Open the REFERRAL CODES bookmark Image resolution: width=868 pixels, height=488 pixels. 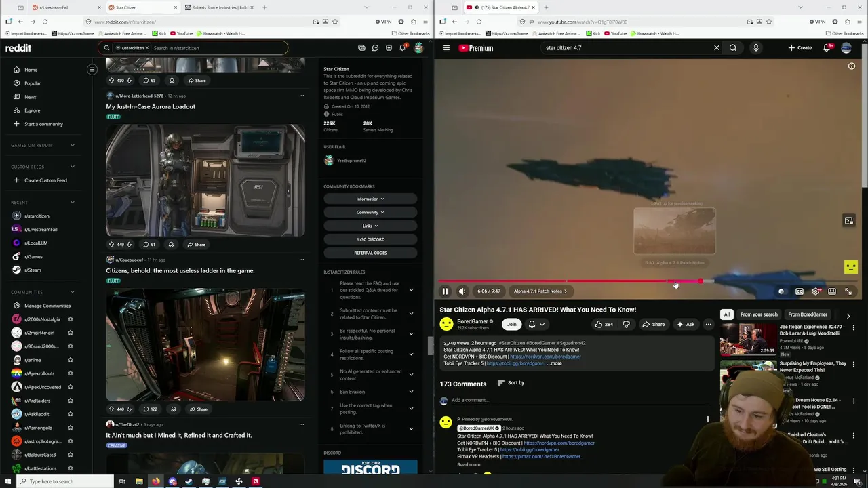pyautogui.click(x=370, y=253)
